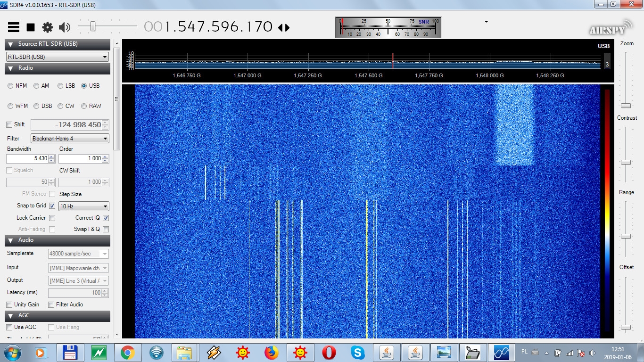This screenshot has height=362, width=644.
Task: Collapse the Radio panel header
Action: click(x=58, y=68)
